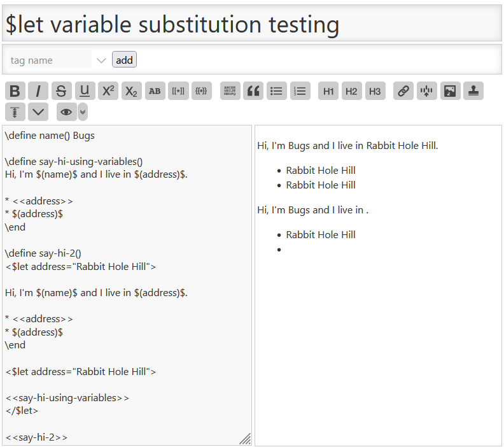
Task: Apply bold formatting from the toolbar
Action: 15,91
